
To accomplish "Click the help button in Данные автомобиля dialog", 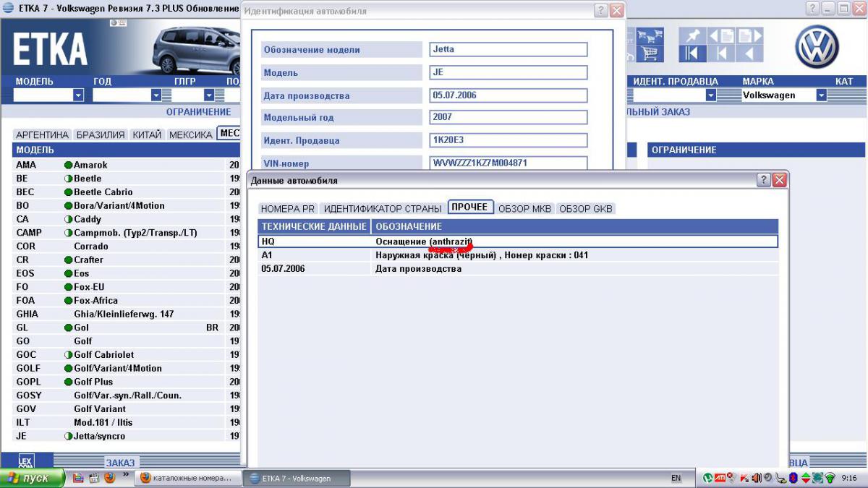I will click(x=764, y=180).
